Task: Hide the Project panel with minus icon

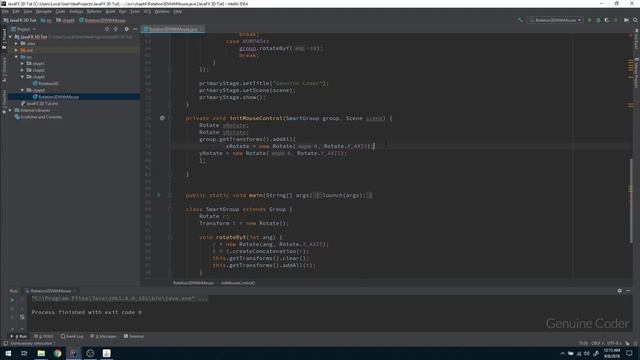Action: tap(135, 29)
